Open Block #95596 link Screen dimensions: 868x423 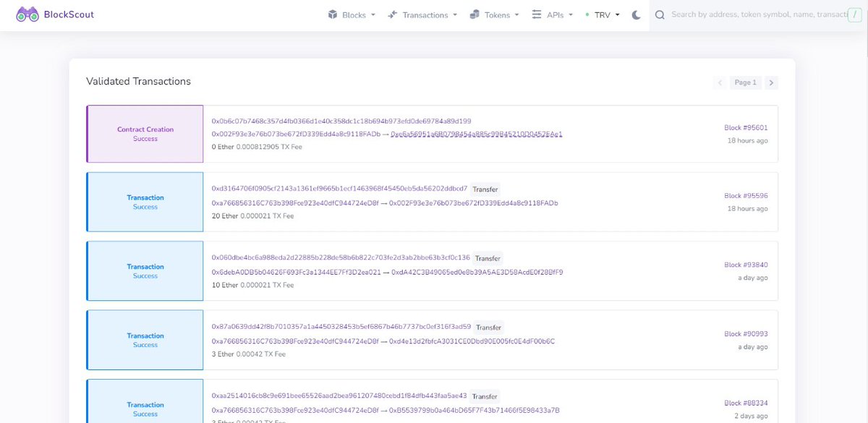(x=746, y=196)
